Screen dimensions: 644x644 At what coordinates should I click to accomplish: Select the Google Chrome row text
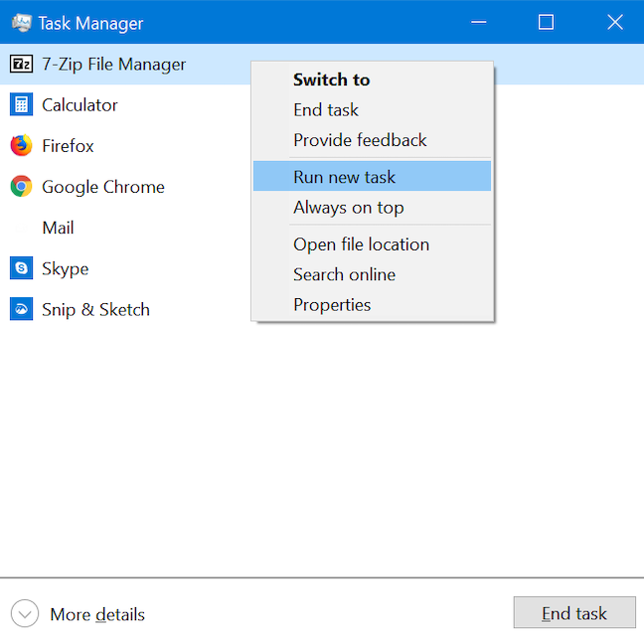(x=103, y=187)
